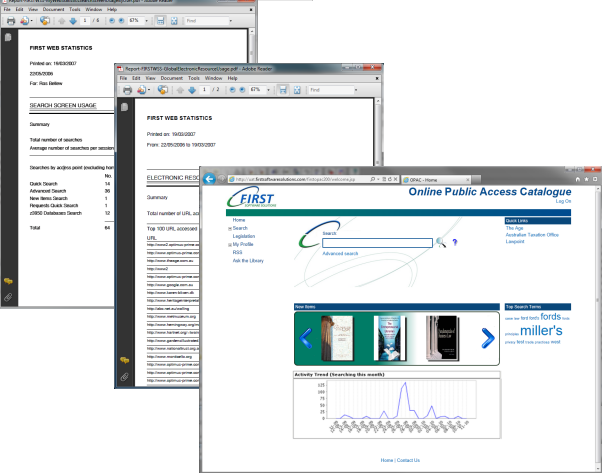Screen dimensions: 602x473
Task: Open browser Favorites star icon
Action: (x=586, y=179)
